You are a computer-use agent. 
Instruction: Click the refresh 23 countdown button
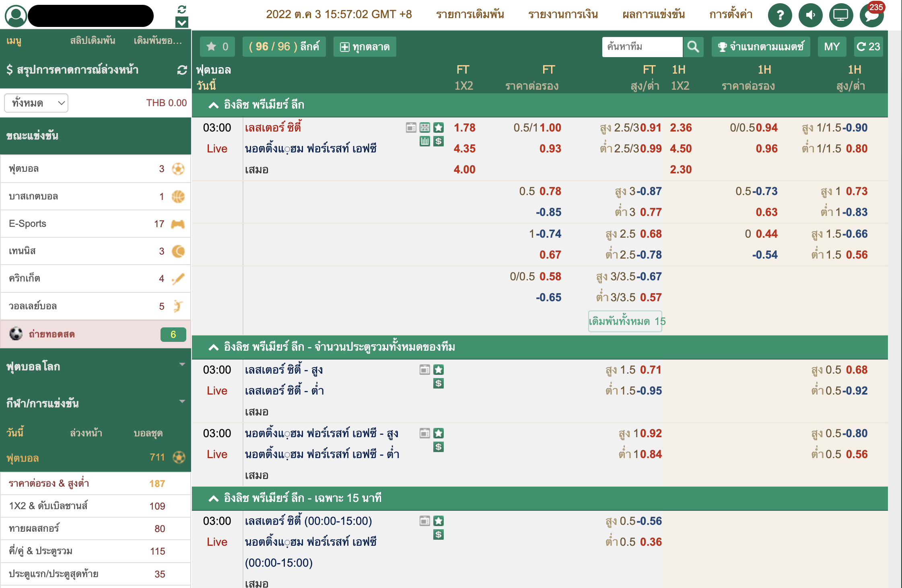(869, 47)
